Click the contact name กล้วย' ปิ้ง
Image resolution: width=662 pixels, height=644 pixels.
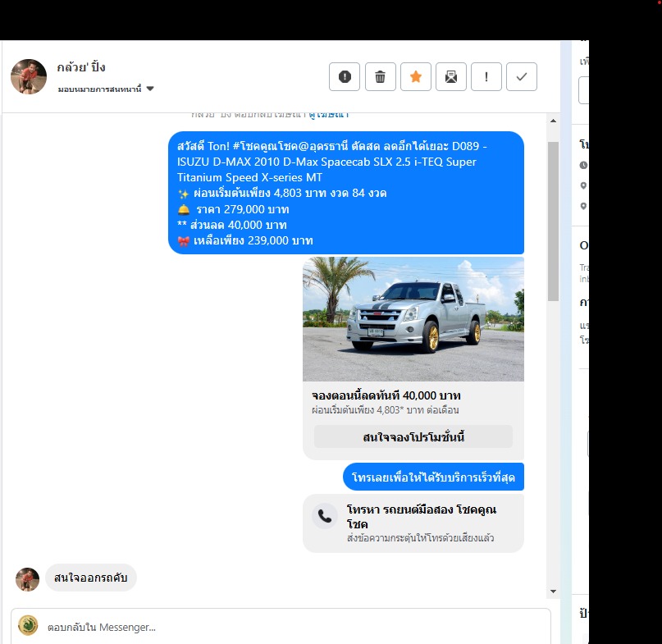pos(81,67)
